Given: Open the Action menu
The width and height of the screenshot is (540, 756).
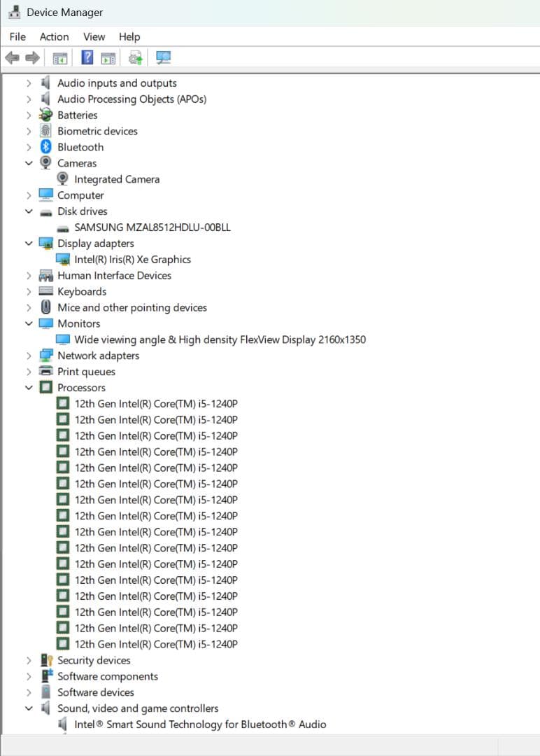Looking at the screenshot, I should pos(54,36).
